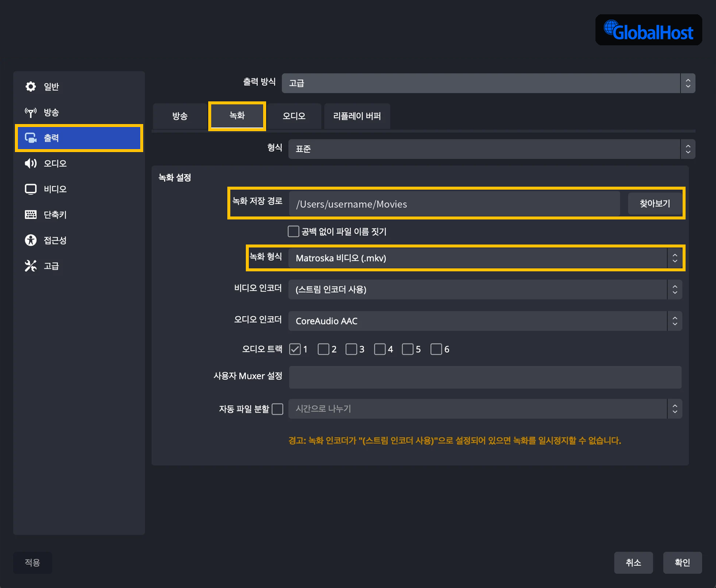
Task: Open the 출력 방식 dropdown showing 고급
Action: point(489,83)
